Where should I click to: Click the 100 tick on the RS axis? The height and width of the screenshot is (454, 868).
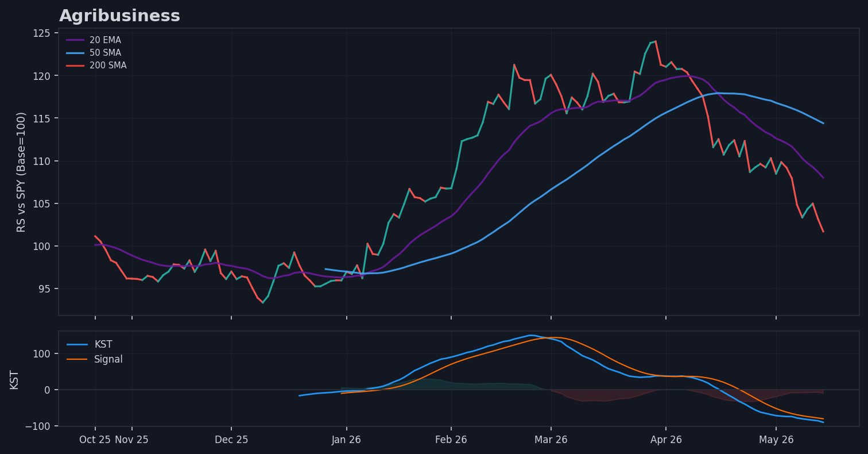(42, 246)
